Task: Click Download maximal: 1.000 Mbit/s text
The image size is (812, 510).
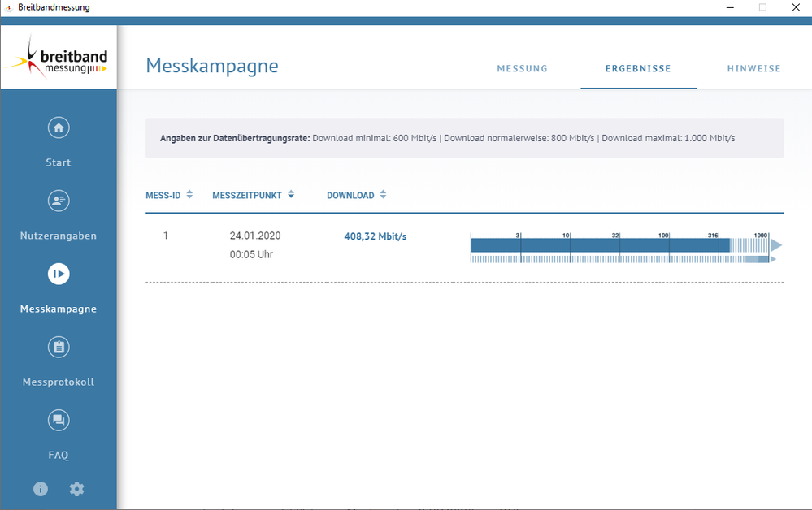Action: pyautogui.click(x=668, y=138)
